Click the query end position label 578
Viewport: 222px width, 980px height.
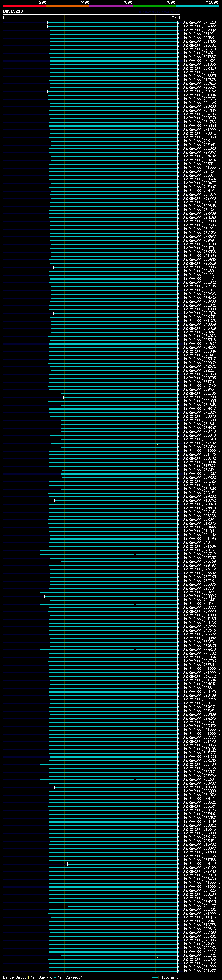[x=175, y=17]
